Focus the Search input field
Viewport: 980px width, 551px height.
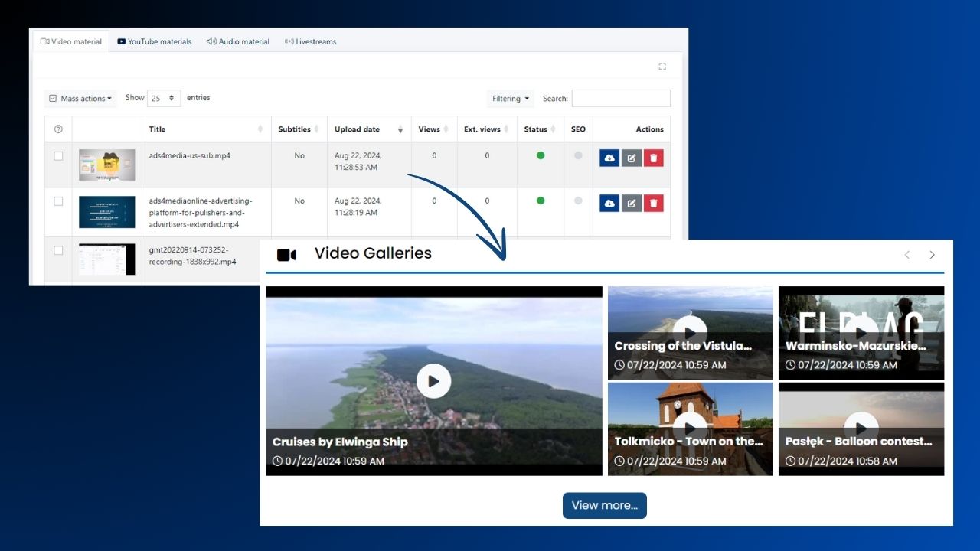[621, 98]
